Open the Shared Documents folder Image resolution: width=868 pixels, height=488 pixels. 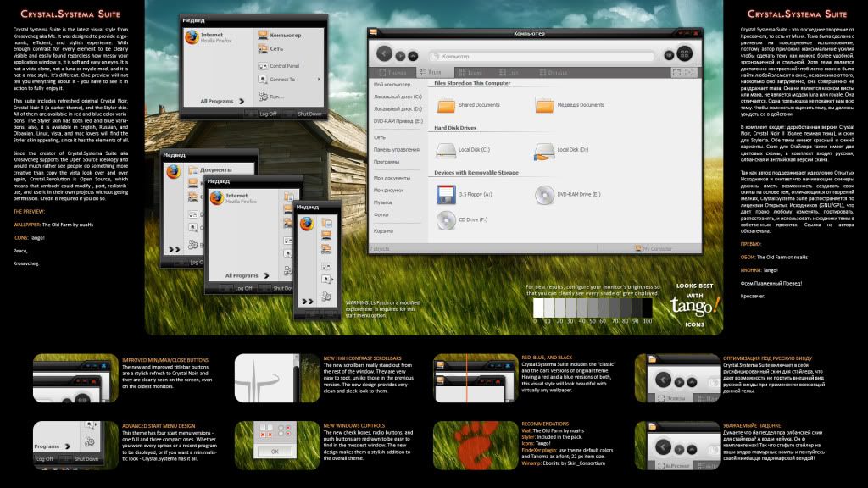(x=446, y=105)
